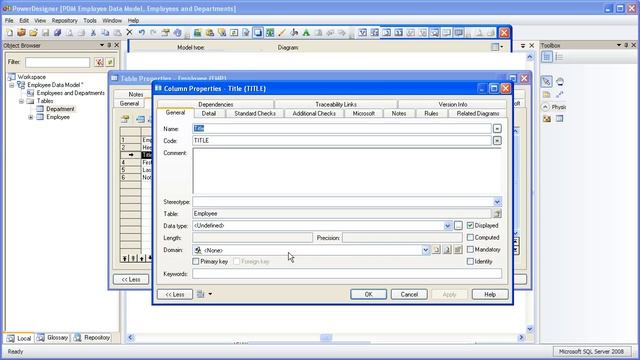Click Help in Column Properties
Image resolution: width=640 pixels, height=360 pixels.
[490, 294]
